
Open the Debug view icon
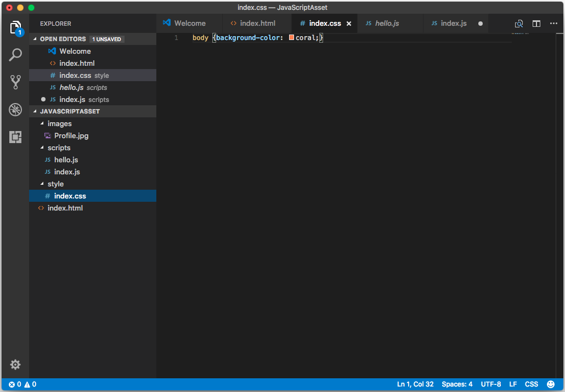[15, 110]
